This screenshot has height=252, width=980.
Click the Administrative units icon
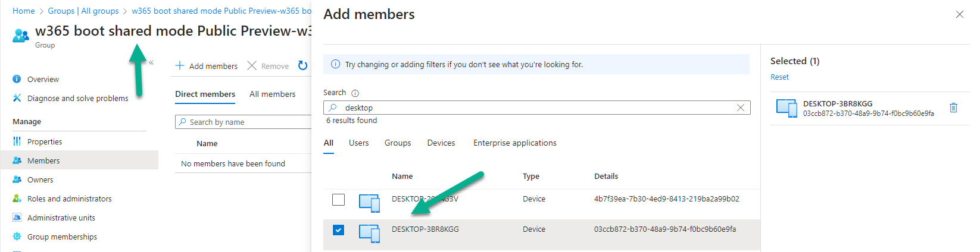(x=17, y=218)
